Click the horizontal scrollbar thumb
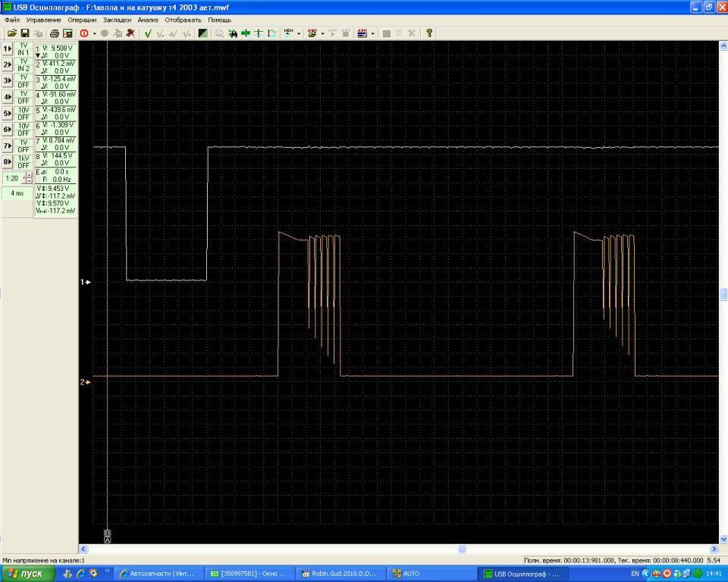Screen dimensions: 728x582 pyautogui.click(x=462, y=549)
